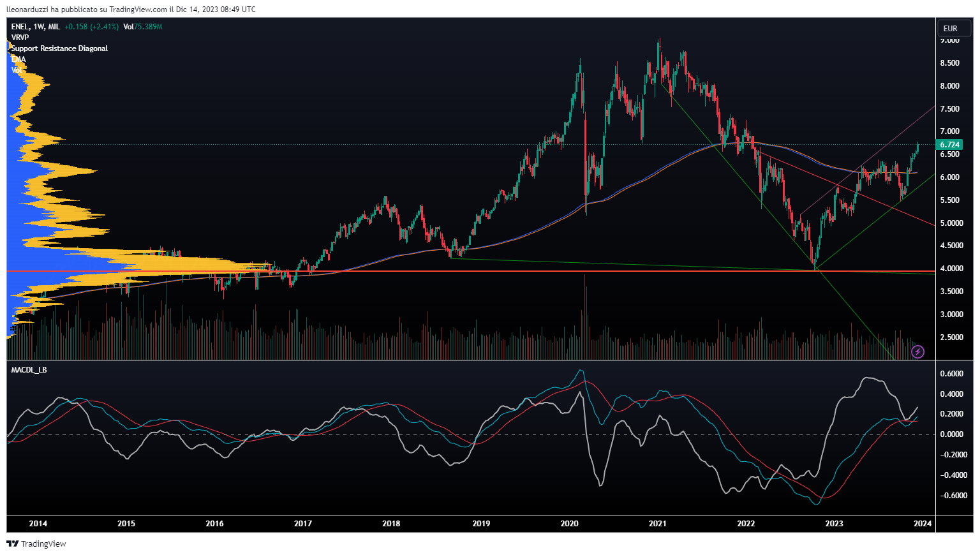Viewport: 980px width, 555px height.
Task: Select the EMA indicator label
Action: [x=19, y=59]
